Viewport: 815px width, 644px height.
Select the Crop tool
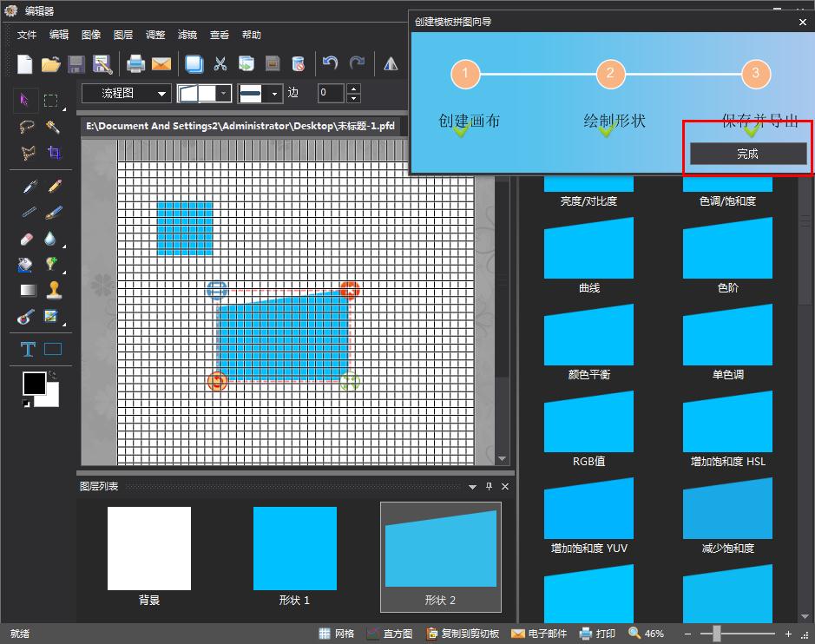click(x=54, y=154)
